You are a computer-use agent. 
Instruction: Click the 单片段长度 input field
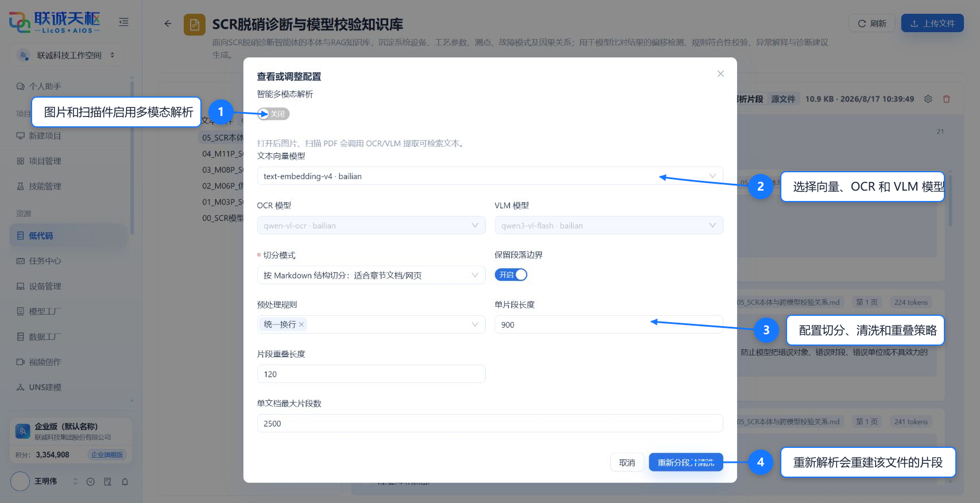(609, 324)
